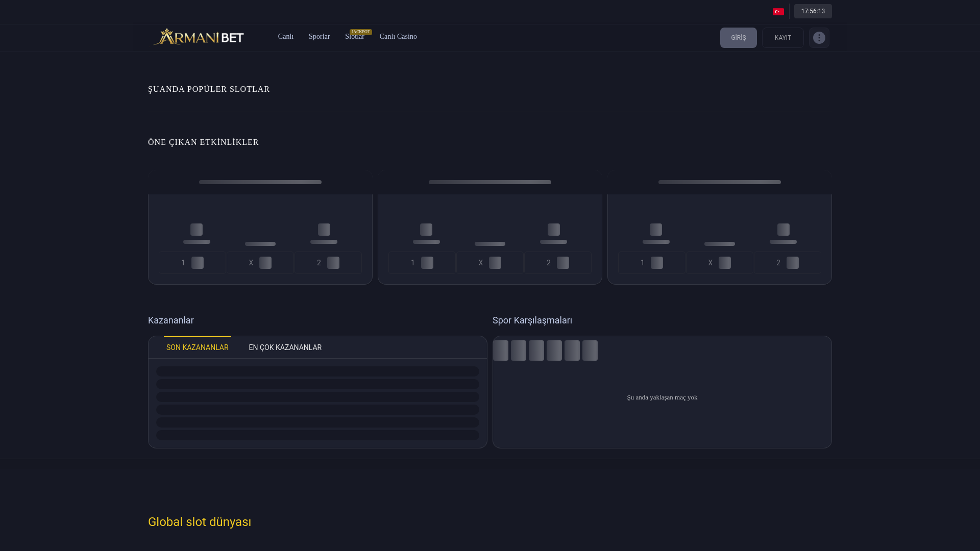The width and height of the screenshot is (980, 551).
Task: Click the Global slot dünyası heading
Action: (200, 522)
